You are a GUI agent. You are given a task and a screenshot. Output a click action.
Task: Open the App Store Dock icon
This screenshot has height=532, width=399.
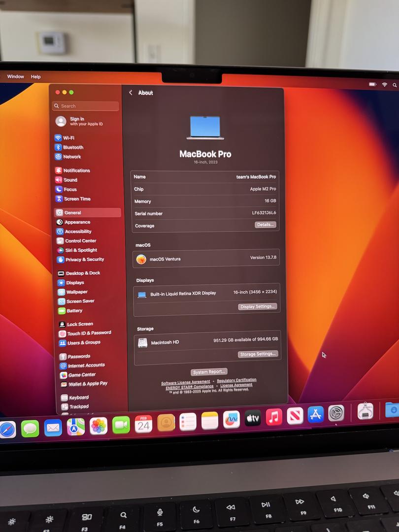[316, 414]
